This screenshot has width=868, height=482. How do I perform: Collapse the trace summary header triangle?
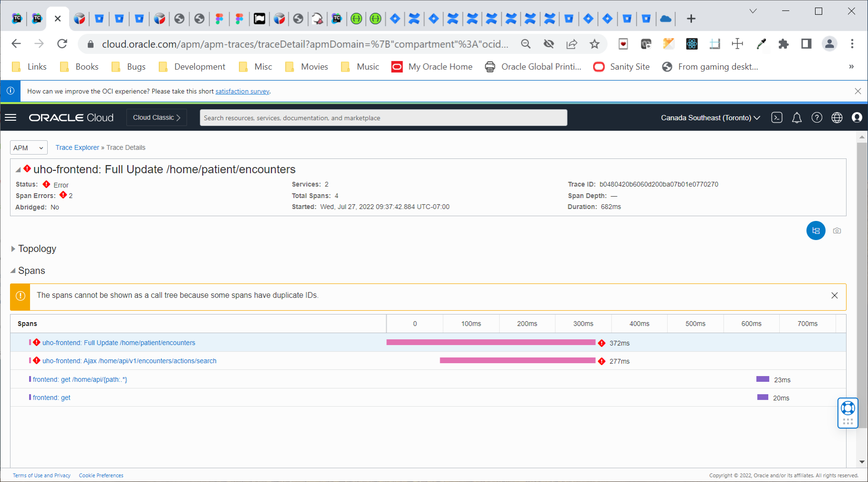(18, 170)
